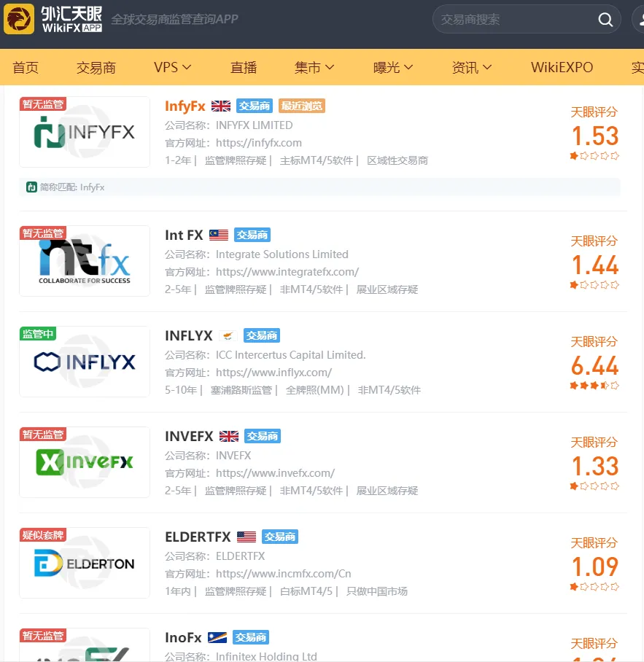Click the score value 1.53
The height and width of the screenshot is (662, 644).
point(594,136)
